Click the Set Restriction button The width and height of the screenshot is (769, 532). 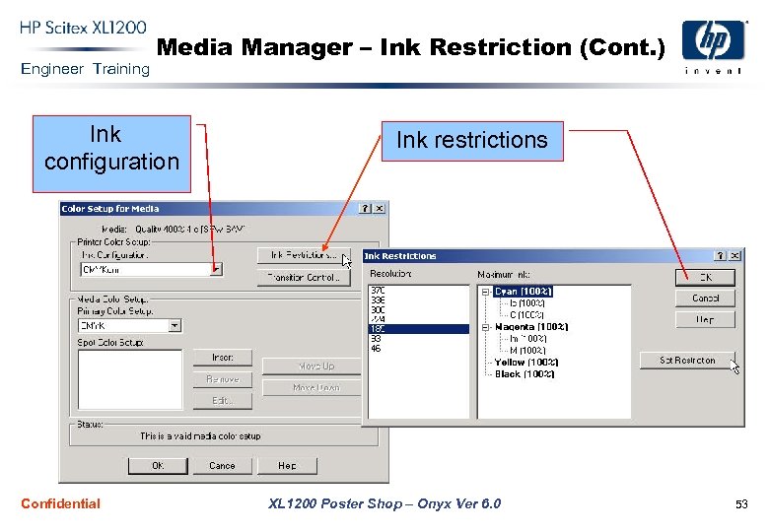(x=687, y=360)
